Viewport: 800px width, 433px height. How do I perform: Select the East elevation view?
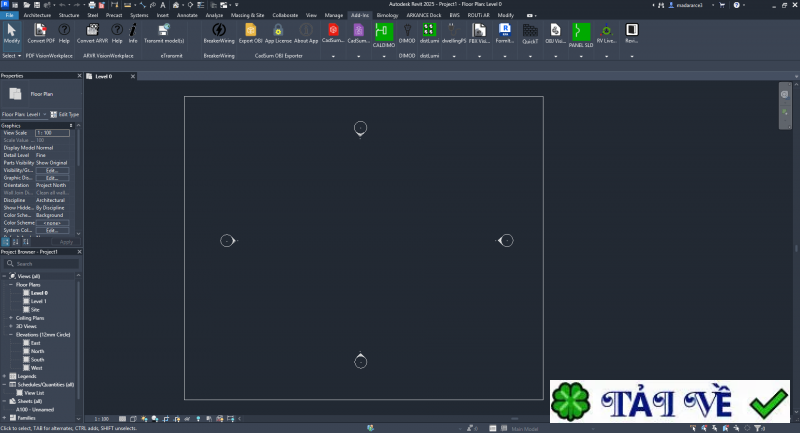point(35,343)
